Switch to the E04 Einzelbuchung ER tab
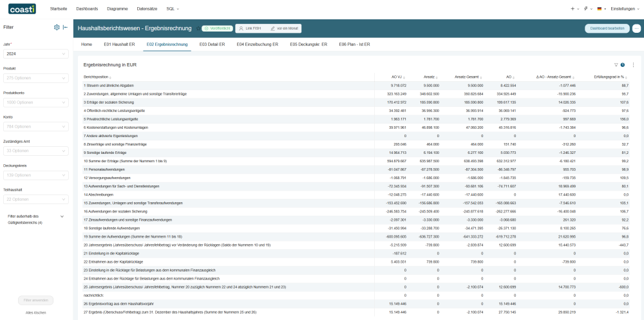644x320 pixels. pos(257,44)
